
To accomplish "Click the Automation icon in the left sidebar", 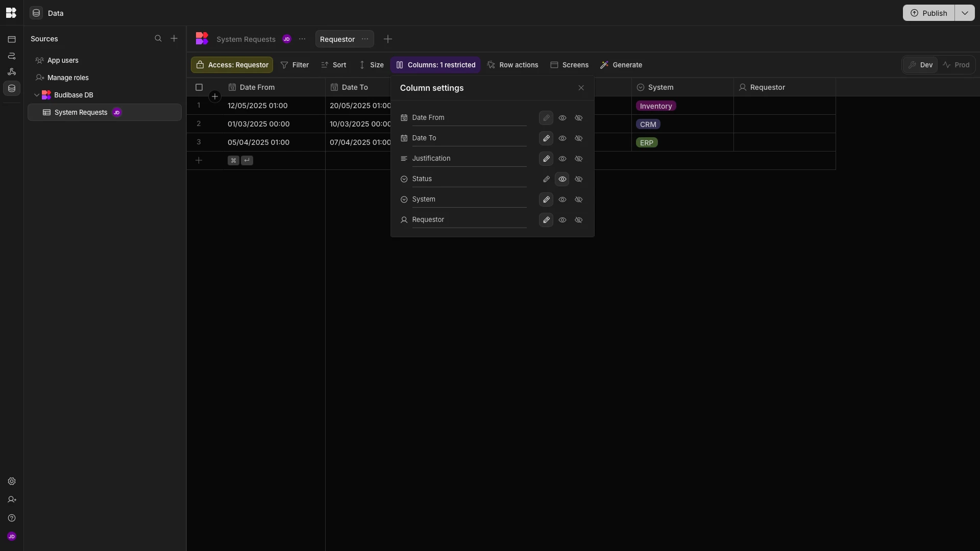I will coord(12,56).
